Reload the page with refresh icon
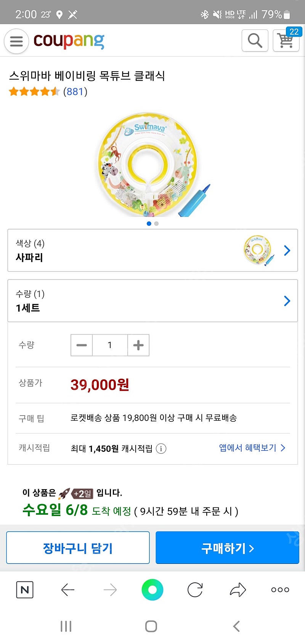Viewport: 305px width, 644px height. [x=195, y=590]
